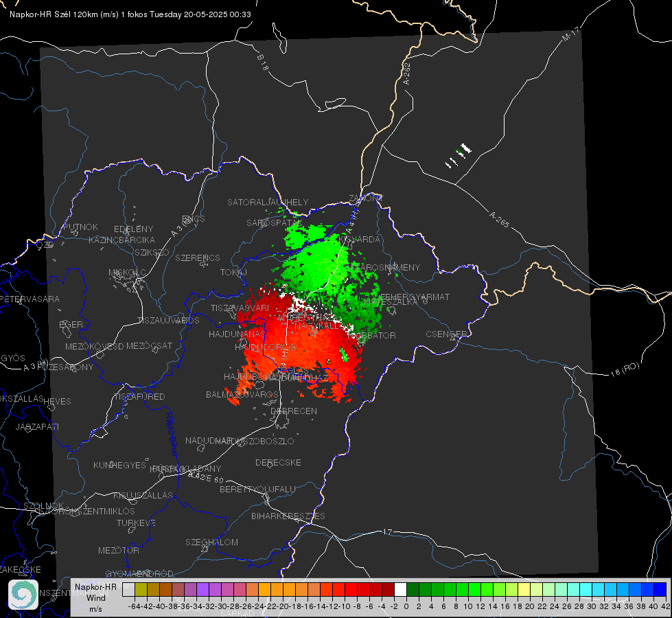Select the EDELÉNY label
Screen dimensions: 672x618
tap(134, 229)
